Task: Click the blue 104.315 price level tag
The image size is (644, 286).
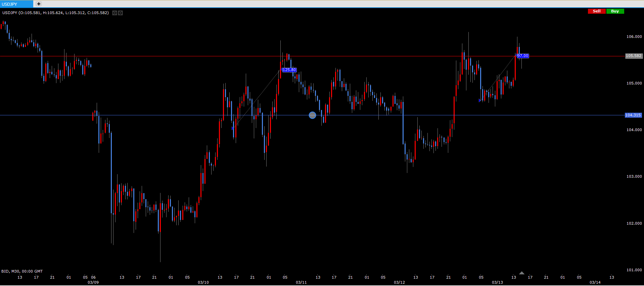Action: click(x=633, y=115)
